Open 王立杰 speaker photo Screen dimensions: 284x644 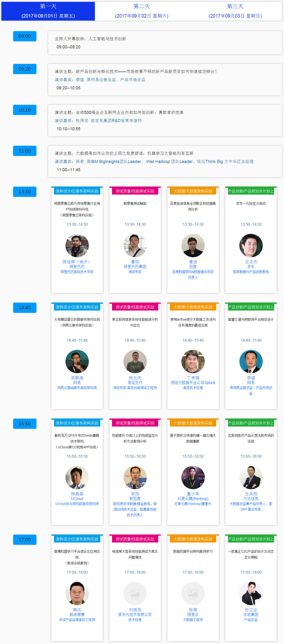251,246
